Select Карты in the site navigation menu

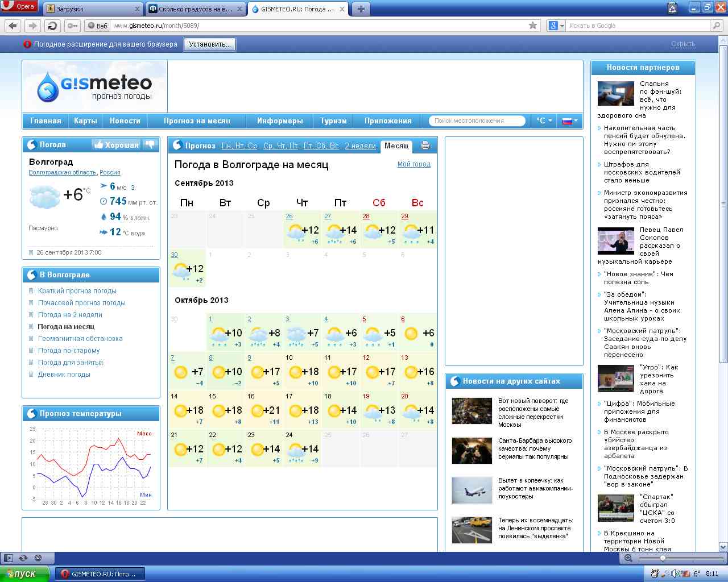pos(85,120)
